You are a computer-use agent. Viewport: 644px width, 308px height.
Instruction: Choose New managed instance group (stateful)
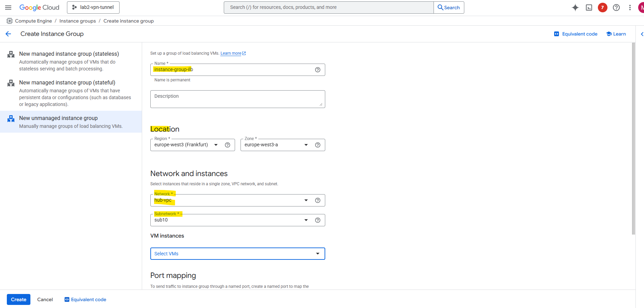(67, 83)
